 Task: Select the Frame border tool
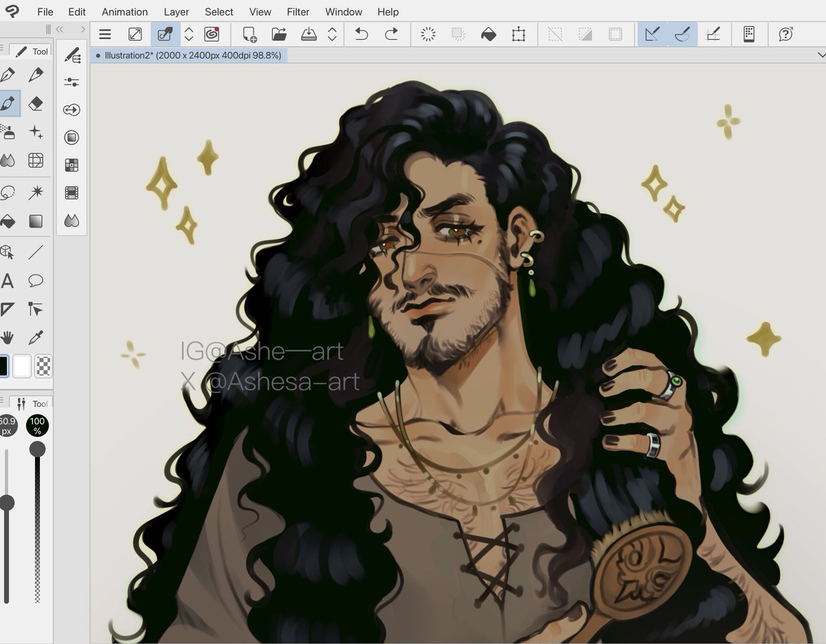7,309
